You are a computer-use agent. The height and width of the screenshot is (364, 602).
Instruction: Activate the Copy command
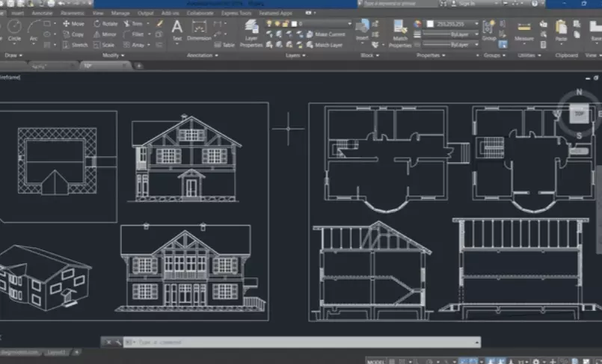coord(73,34)
